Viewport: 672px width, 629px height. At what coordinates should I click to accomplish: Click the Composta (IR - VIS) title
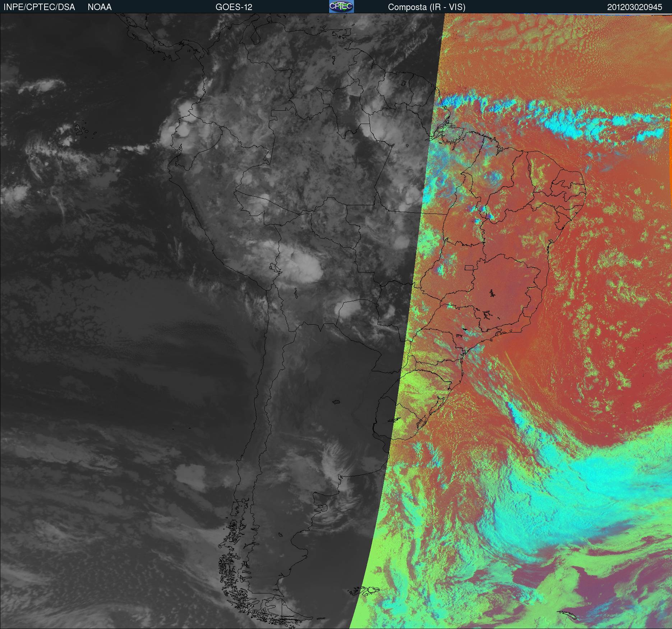(x=427, y=8)
